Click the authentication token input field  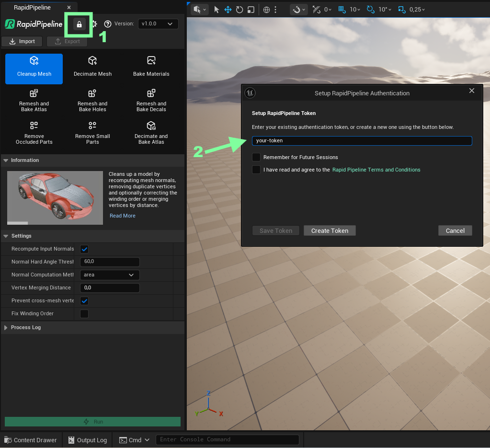[362, 141]
